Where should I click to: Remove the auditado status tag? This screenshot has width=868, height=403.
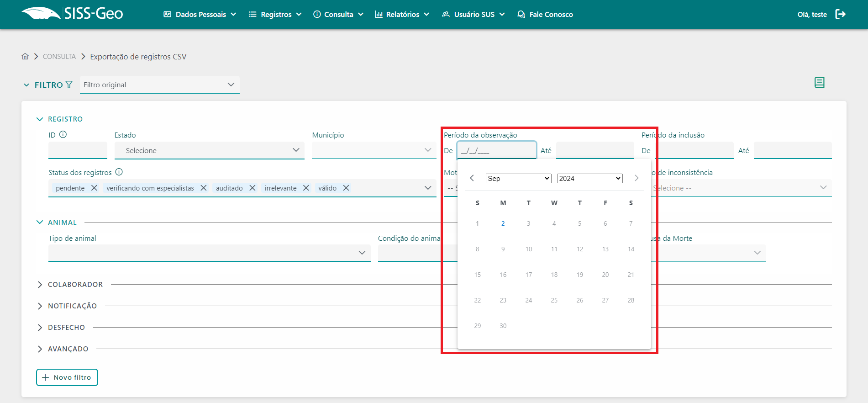(x=252, y=188)
